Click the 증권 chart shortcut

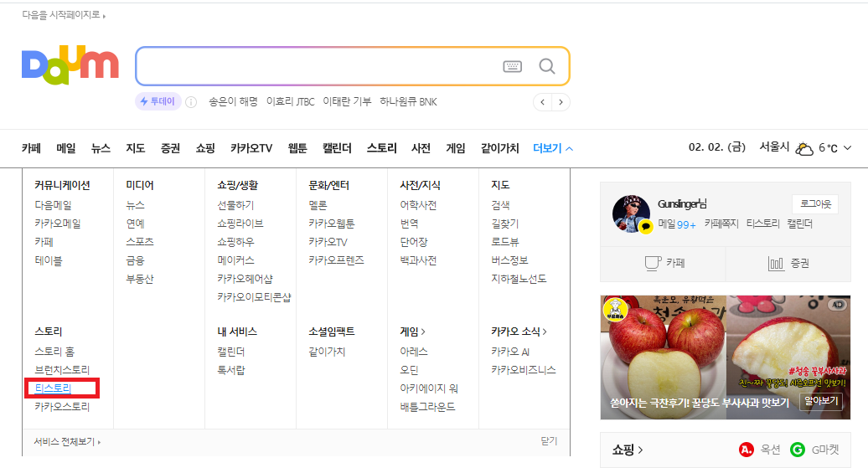point(788,264)
